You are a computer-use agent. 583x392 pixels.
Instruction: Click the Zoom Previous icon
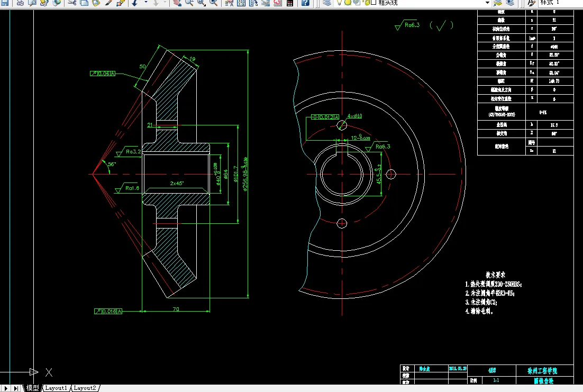point(213,3)
